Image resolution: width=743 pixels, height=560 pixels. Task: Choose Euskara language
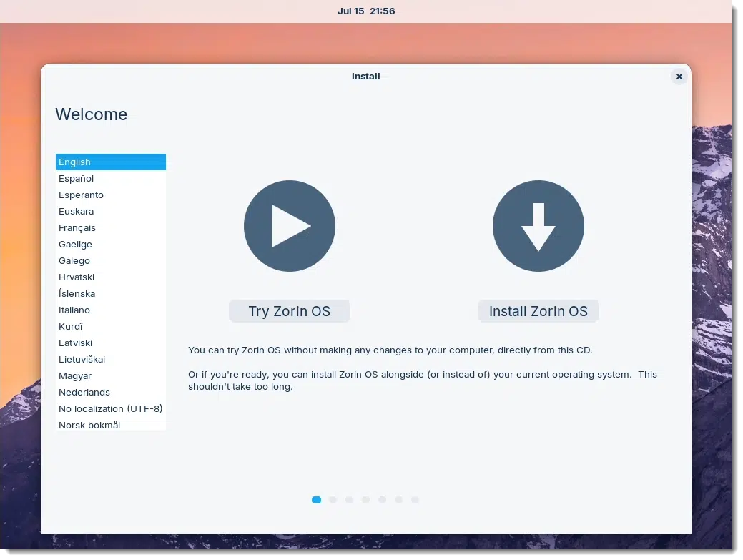(111, 211)
